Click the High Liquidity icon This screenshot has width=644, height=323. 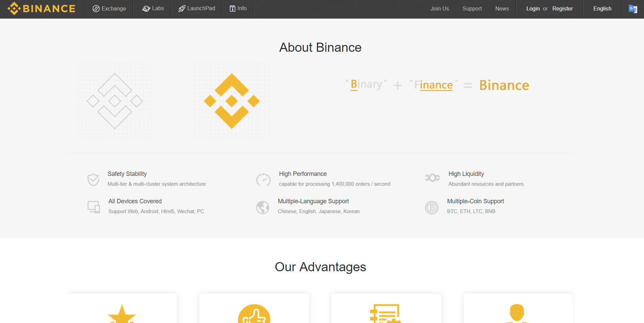coord(432,178)
